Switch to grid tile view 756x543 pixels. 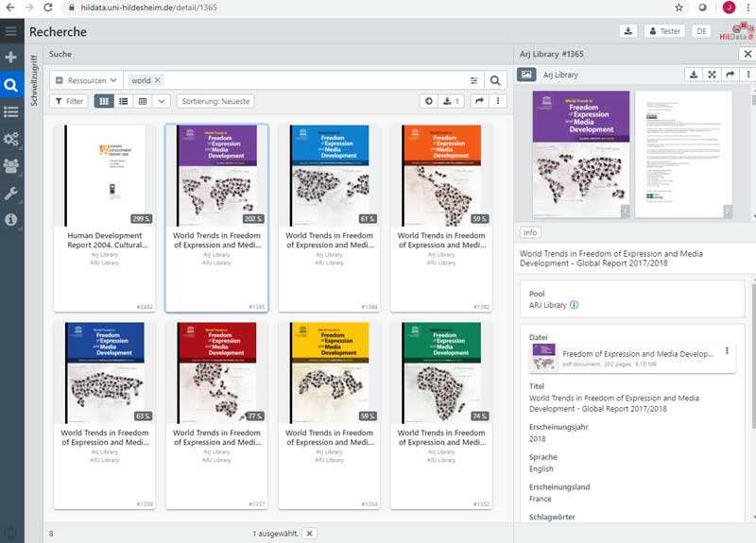click(x=104, y=101)
